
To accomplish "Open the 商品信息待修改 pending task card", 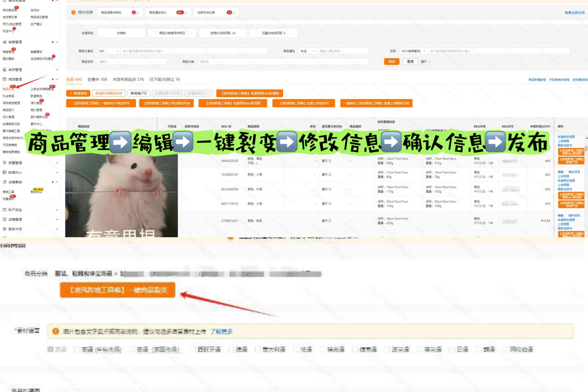I will (x=120, y=13).
